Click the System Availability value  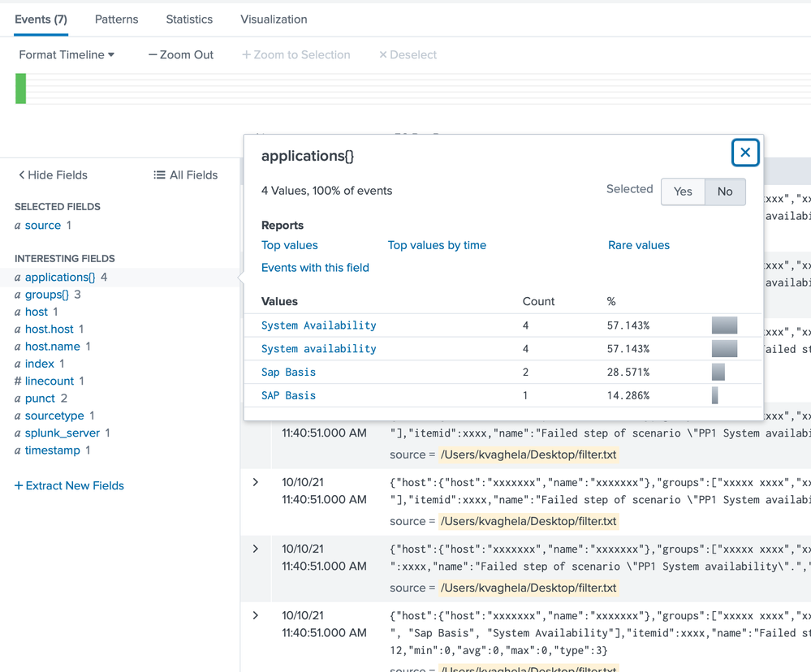point(318,325)
